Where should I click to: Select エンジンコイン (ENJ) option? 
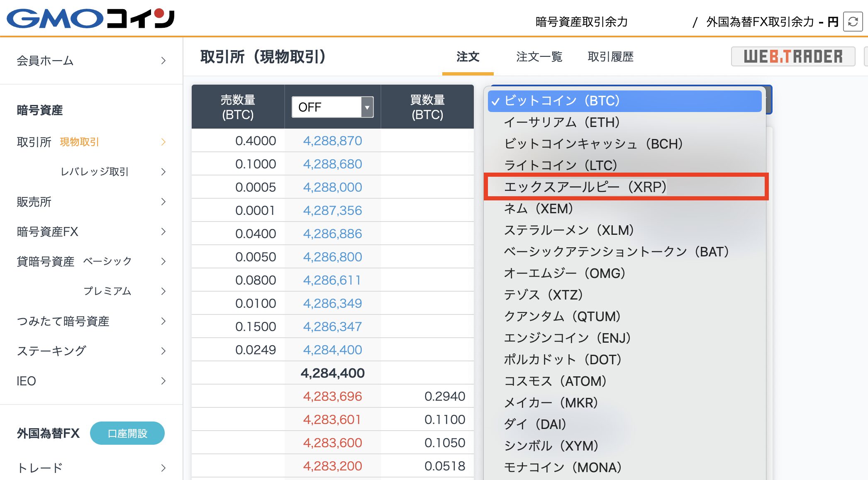tap(625, 338)
